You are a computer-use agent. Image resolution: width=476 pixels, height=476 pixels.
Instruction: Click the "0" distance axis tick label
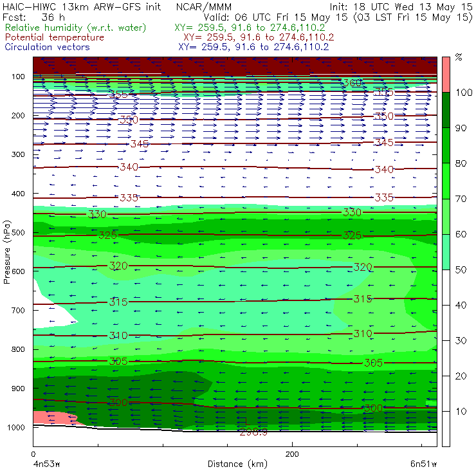33,454
